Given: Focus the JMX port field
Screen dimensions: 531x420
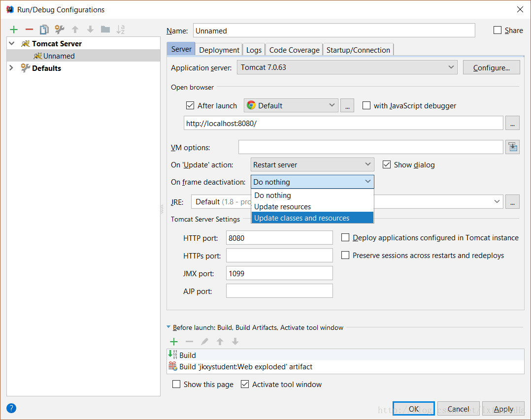Looking at the screenshot, I should click(x=279, y=273).
